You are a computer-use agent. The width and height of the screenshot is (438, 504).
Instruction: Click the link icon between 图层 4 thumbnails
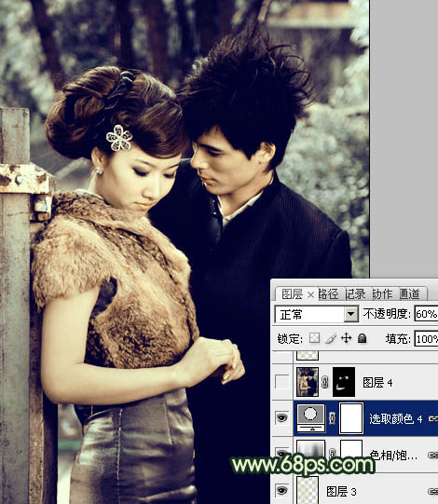(x=325, y=382)
